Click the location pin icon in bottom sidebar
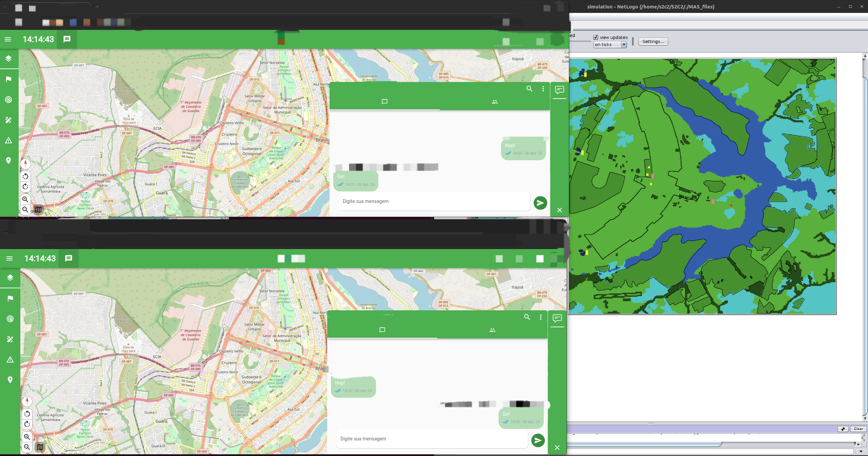 click(10, 380)
